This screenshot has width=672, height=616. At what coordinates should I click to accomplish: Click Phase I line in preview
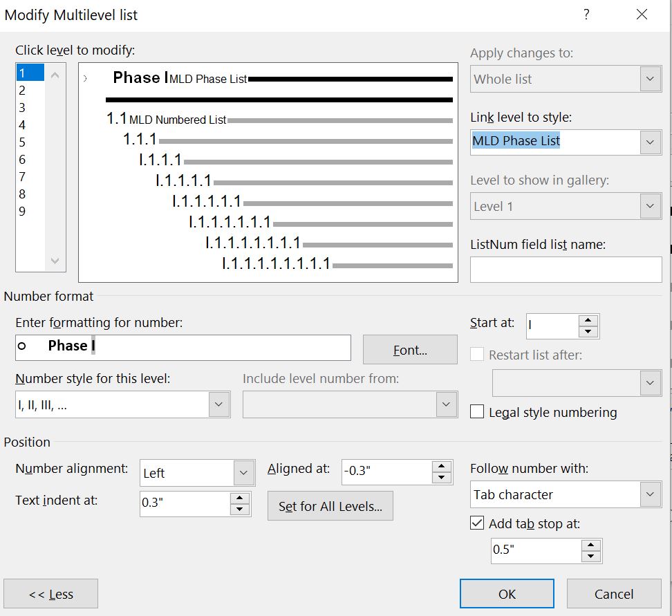click(282, 78)
